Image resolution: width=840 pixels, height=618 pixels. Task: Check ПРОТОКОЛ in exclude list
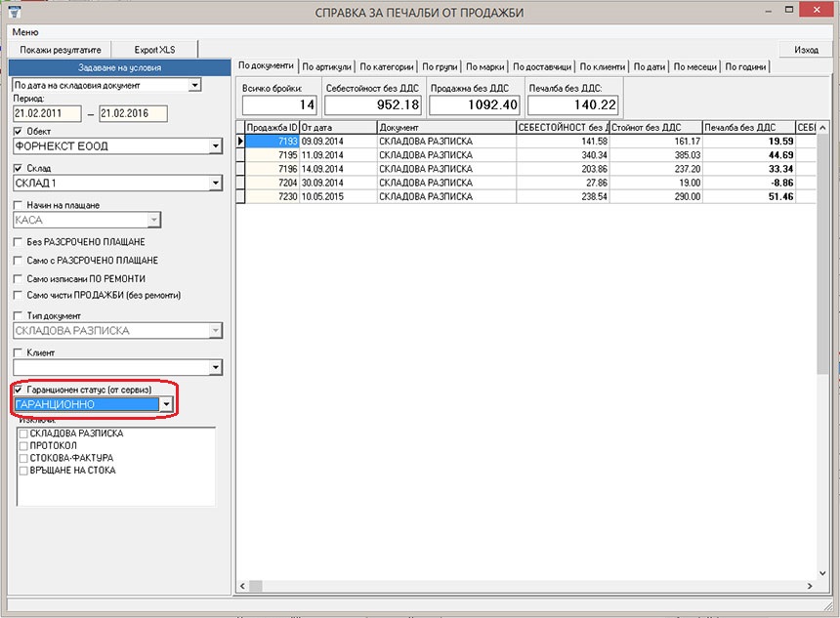(x=23, y=445)
